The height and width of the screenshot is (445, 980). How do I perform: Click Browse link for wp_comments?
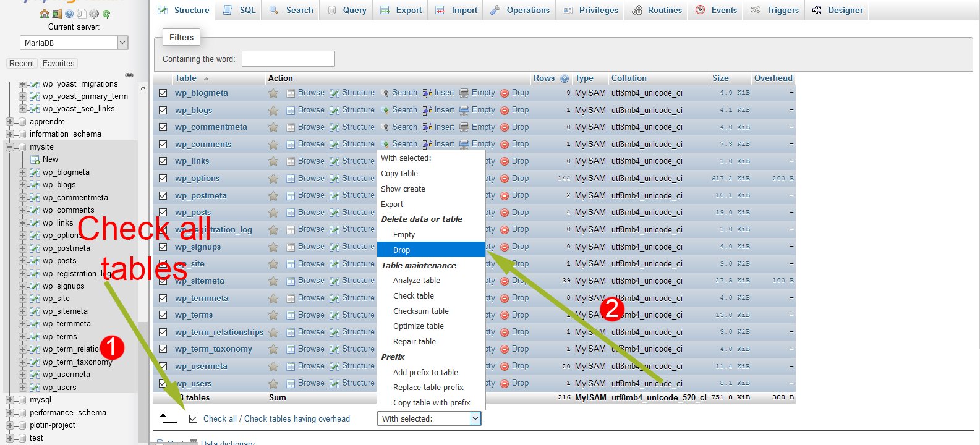[310, 144]
